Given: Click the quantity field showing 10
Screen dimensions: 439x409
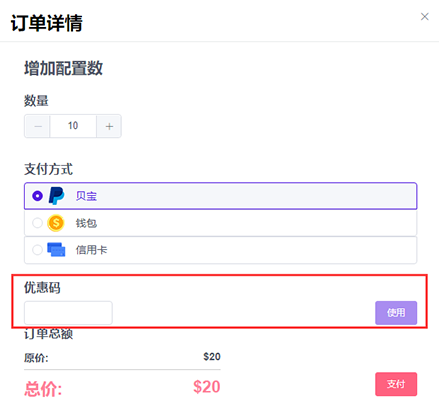Looking at the screenshot, I should coord(73,126).
